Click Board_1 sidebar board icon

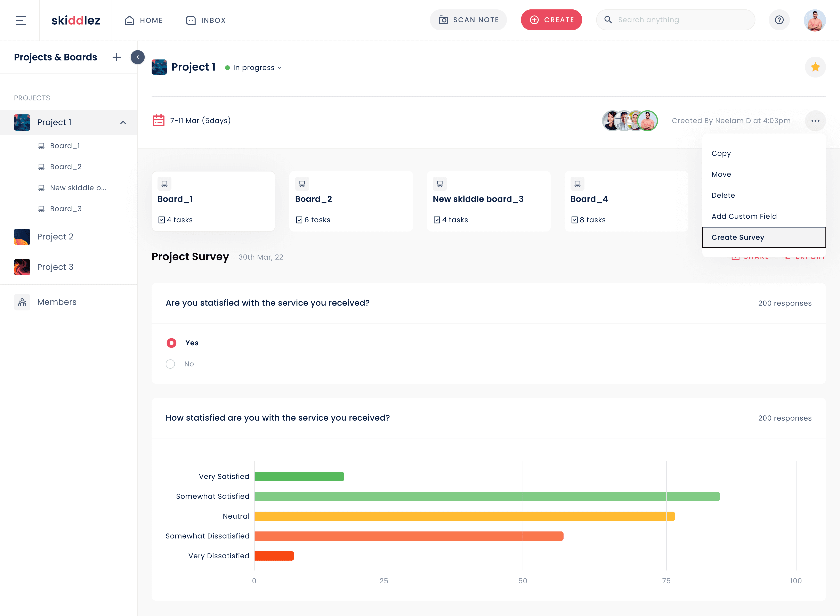(41, 146)
